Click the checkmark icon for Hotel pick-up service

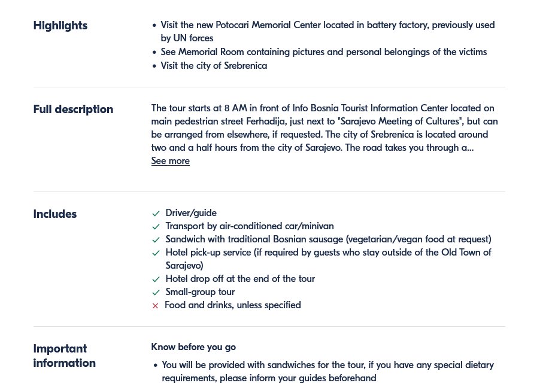[x=156, y=253]
